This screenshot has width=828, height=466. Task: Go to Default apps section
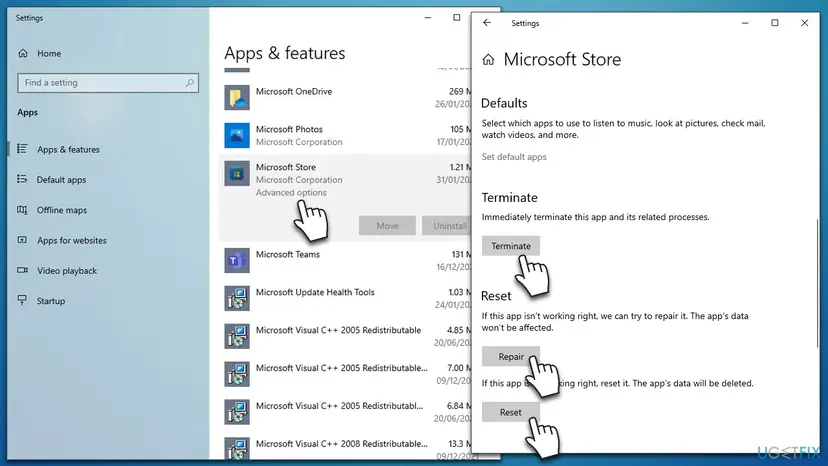[x=61, y=180]
